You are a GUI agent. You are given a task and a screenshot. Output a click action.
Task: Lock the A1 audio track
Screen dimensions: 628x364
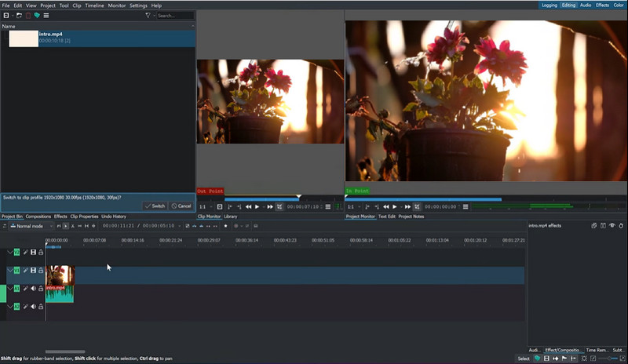click(41, 289)
